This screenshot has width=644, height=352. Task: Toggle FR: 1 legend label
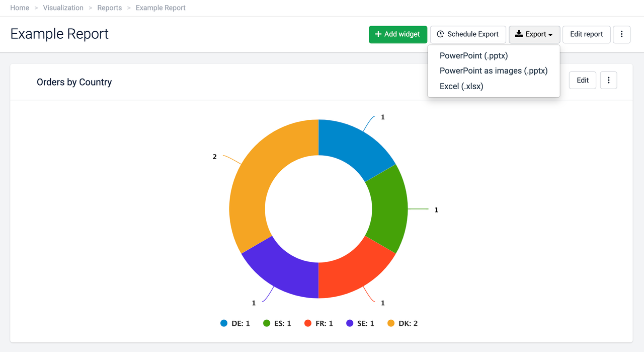point(324,323)
